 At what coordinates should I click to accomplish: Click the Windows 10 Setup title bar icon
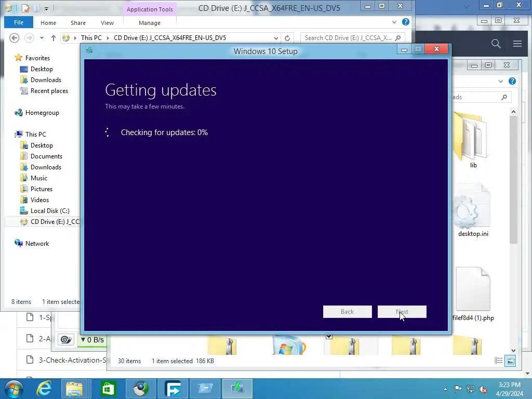tap(89, 50)
